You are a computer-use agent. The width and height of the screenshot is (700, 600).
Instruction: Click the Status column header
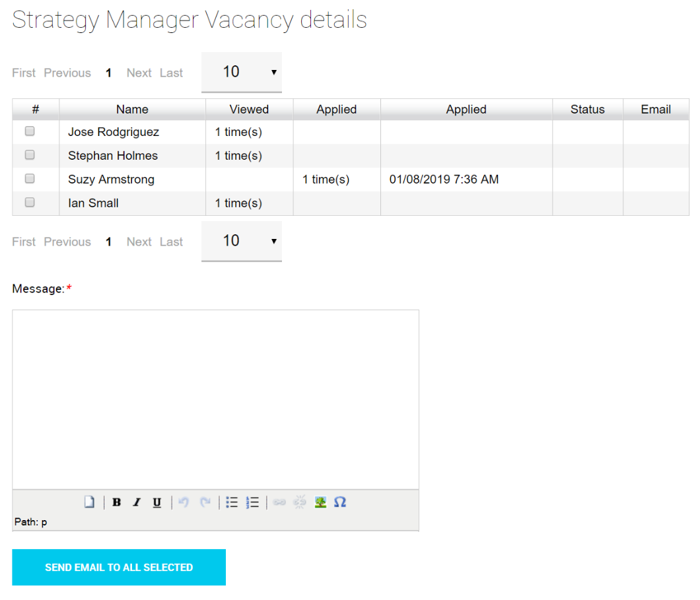coord(588,110)
